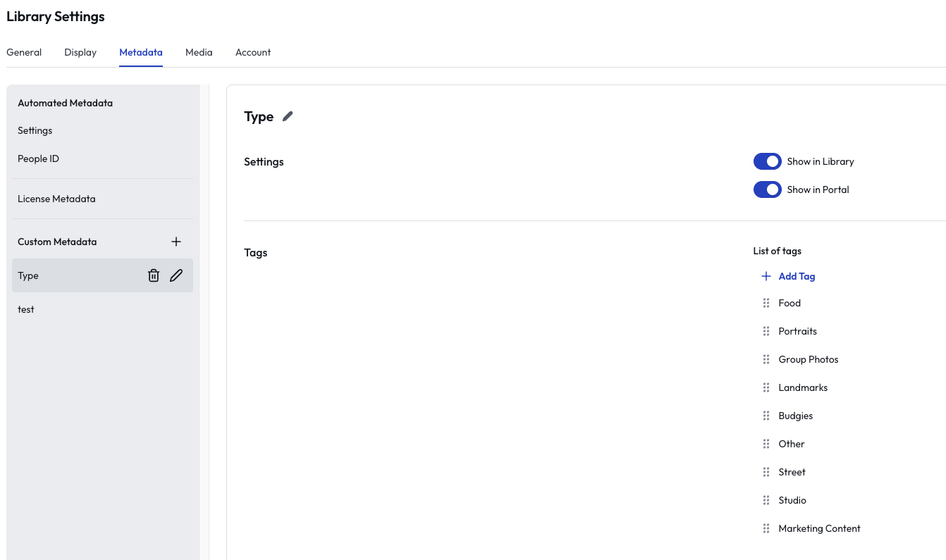The height and width of the screenshot is (560, 946).
Task: Click the Landmarks tag name
Action: (803, 387)
